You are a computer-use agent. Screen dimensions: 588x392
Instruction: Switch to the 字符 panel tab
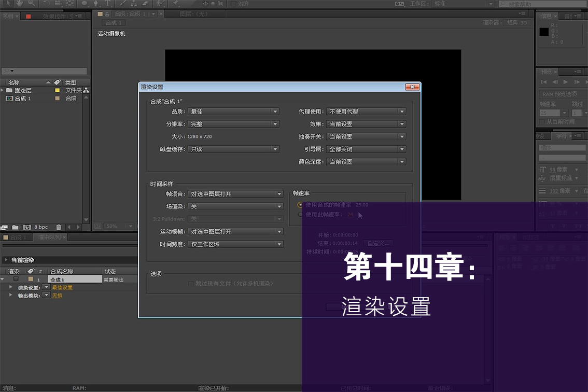pos(562,136)
